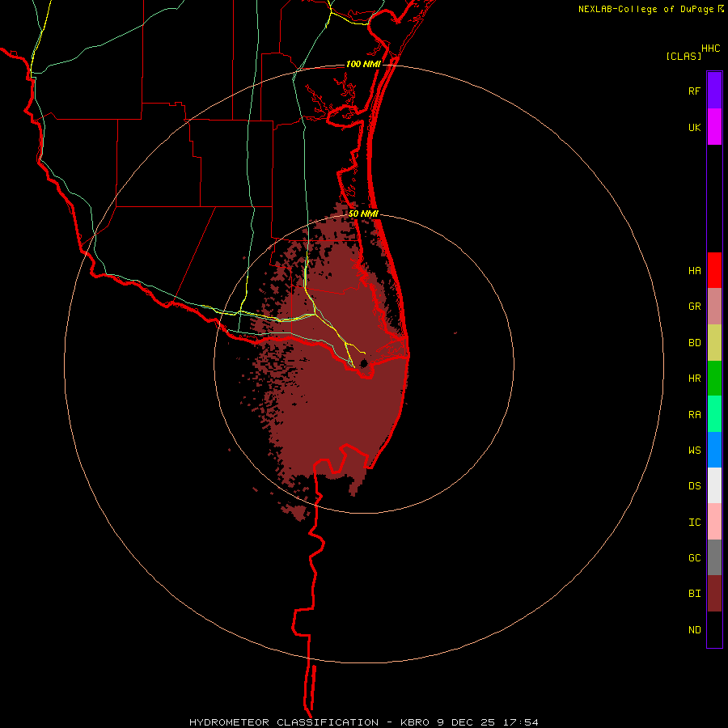Image resolution: width=728 pixels, height=728 pixels.
Task: Click the BI dark red legend swatch
Action: coord(714,594)
